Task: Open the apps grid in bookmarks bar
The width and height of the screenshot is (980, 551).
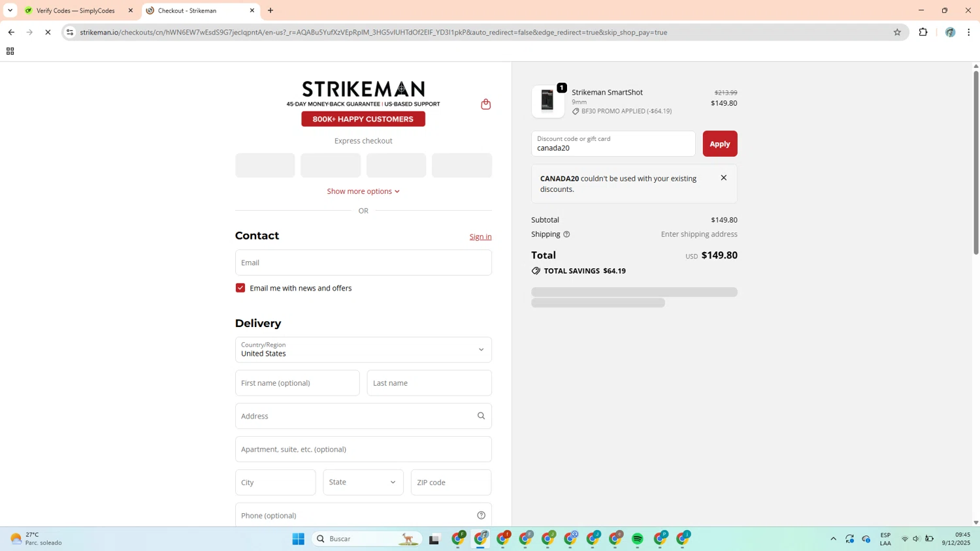Action: coord(10,51)
